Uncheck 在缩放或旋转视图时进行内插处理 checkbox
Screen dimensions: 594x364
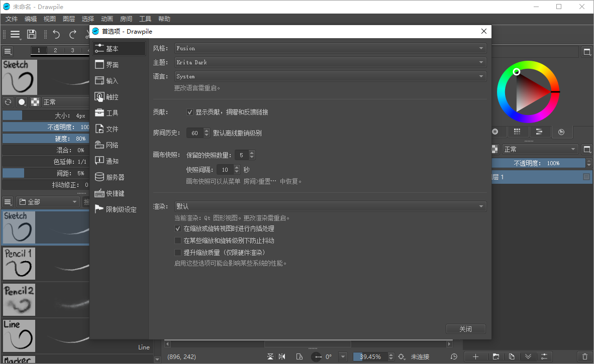178,228
